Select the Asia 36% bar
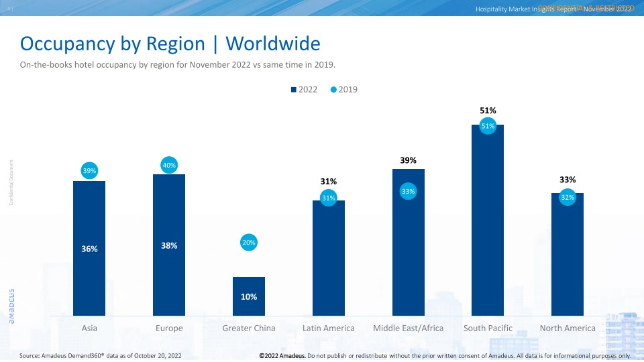Viewport: 644px width, 362px height. (89, 248)
